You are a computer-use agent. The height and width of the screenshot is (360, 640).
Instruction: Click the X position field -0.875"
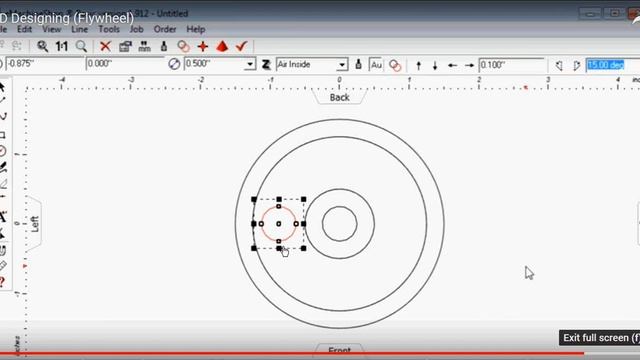(x=44, y=64)
